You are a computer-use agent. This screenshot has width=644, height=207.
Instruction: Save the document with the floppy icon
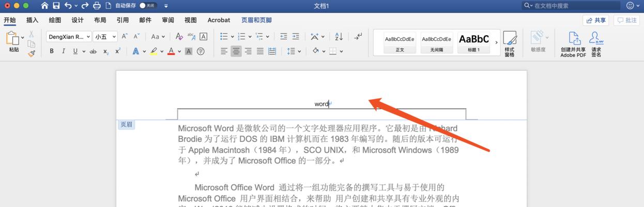pyautogui.click(x=56, y=6)
